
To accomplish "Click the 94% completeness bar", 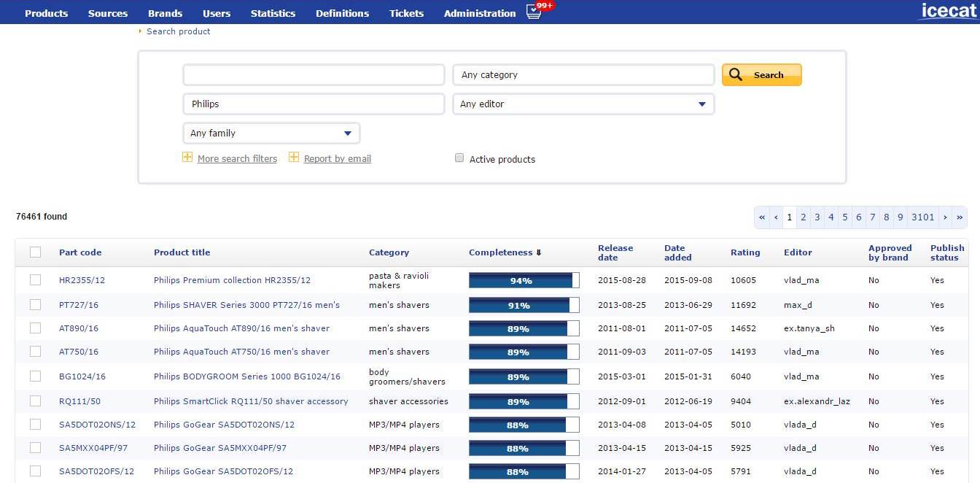I will tap(524, 281).
